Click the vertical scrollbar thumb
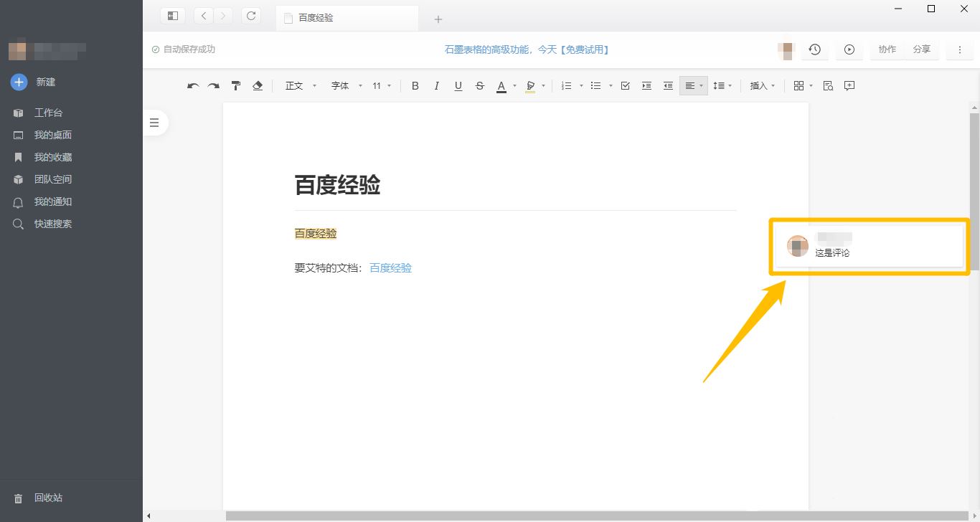Image resolution: width=980 pixels, height=522 pixels. tap(974, 191)
